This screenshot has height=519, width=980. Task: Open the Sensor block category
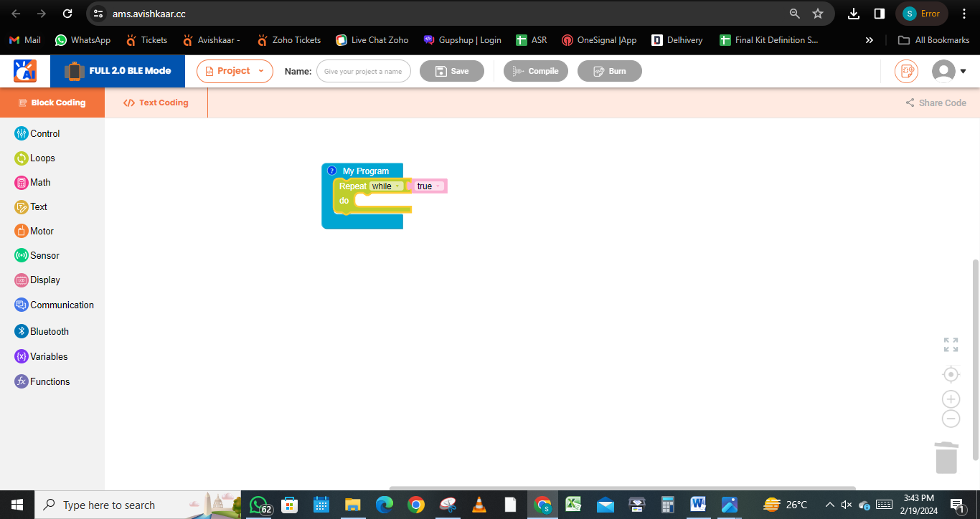(37, 255)
